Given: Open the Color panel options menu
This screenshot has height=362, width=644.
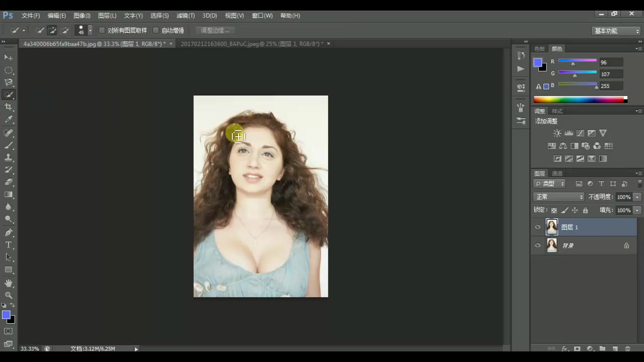Looking at the screenshot, I should [638, 48].
